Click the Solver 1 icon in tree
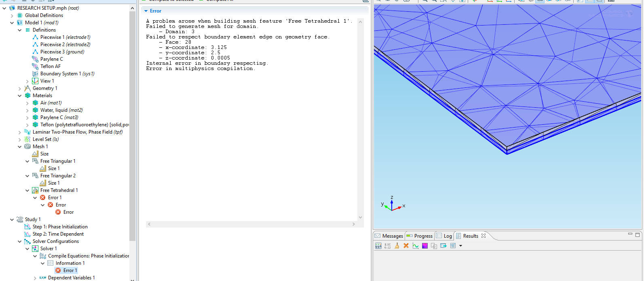Viewport: 644px width, 281px height. pyautogui.click(x=35, y=249)
